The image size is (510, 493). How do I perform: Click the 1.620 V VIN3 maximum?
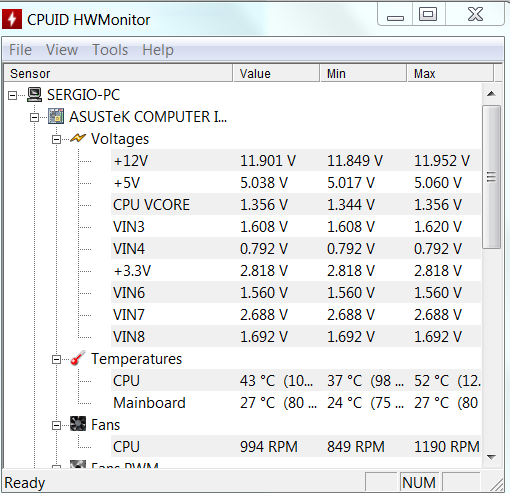pos(438,227)
